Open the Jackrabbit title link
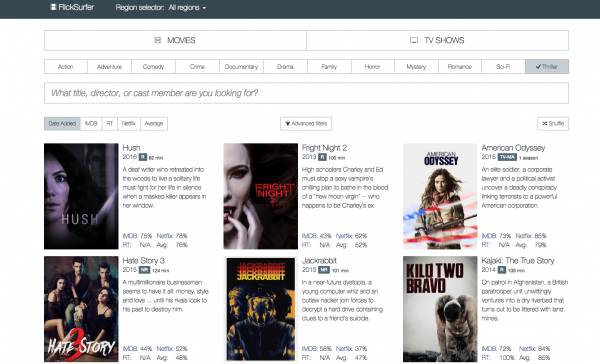Screen dimensions: 600x364 (319, 261)
